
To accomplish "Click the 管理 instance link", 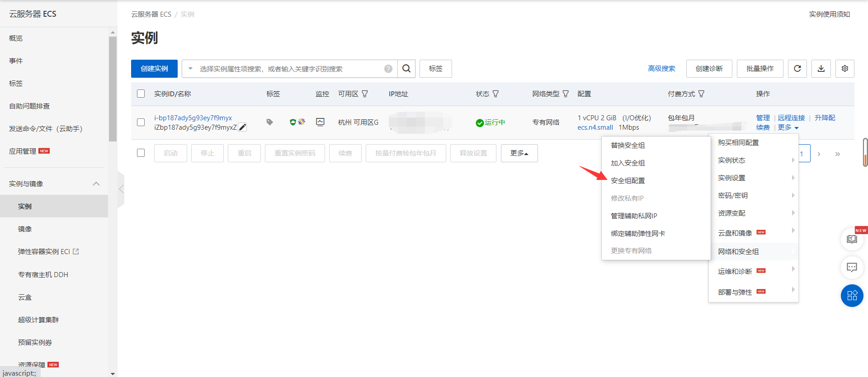I will [763, 118].
